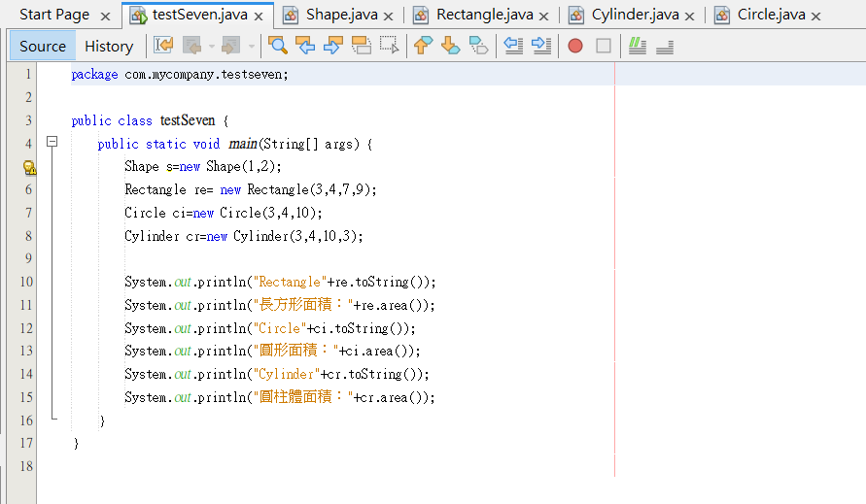Click line number 18 in gutter

click(x=26, y=466)
